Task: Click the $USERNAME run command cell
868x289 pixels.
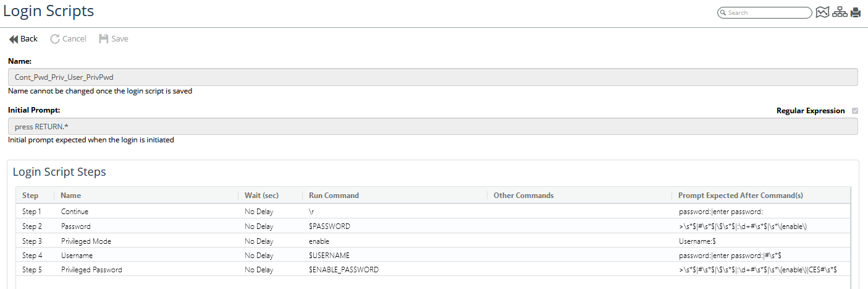Action: 329,256
